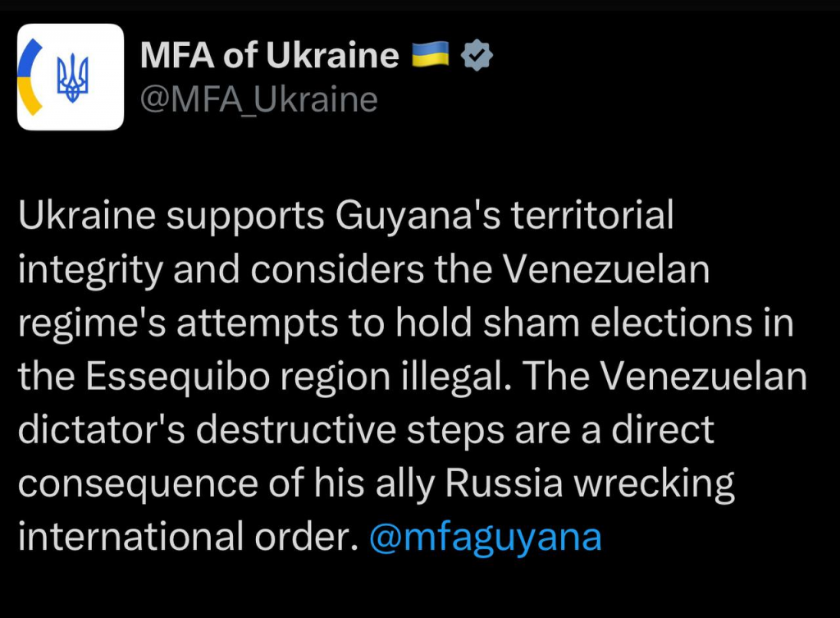Click 'regime's' at start of third line
The height and width of the screenshot is (618, 840).
(92, 324)
